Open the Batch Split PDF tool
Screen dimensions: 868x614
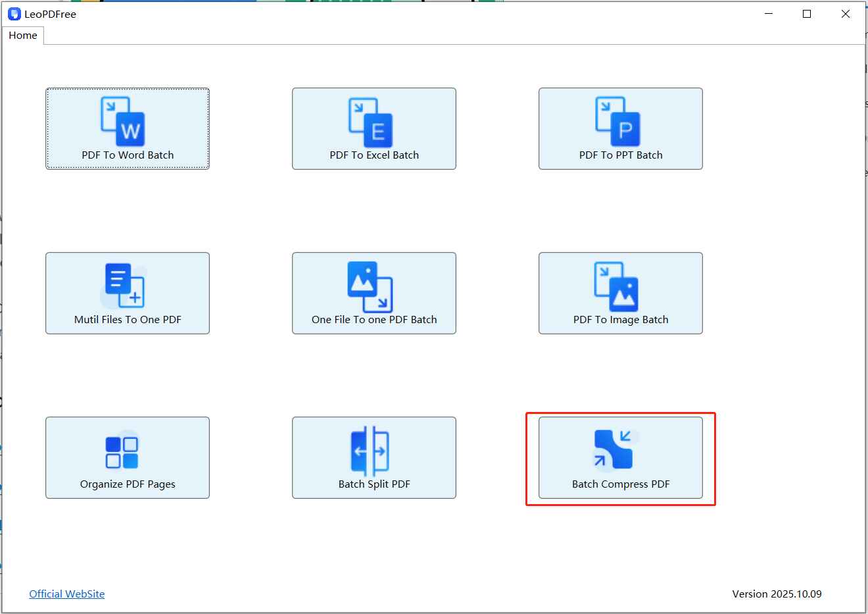click(374, 457)
